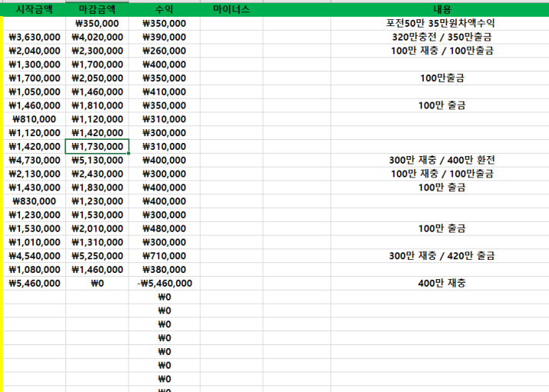Click the 400만 재충 note cell
Viewport: 549px width, 392px height.
coord(441,283)
